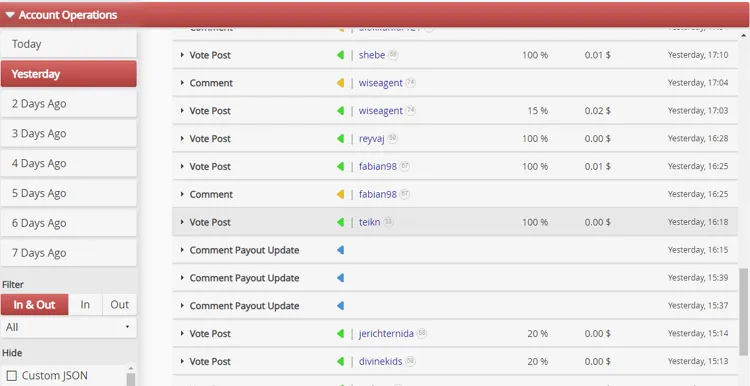Open the All operation type dropdown
This screenshot has height=386, width=750.
click(69, 328)
